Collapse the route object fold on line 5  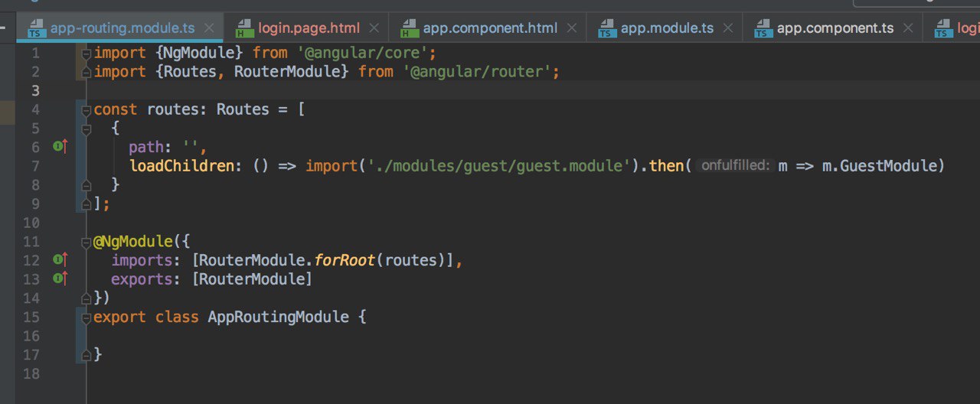[87, 129]
